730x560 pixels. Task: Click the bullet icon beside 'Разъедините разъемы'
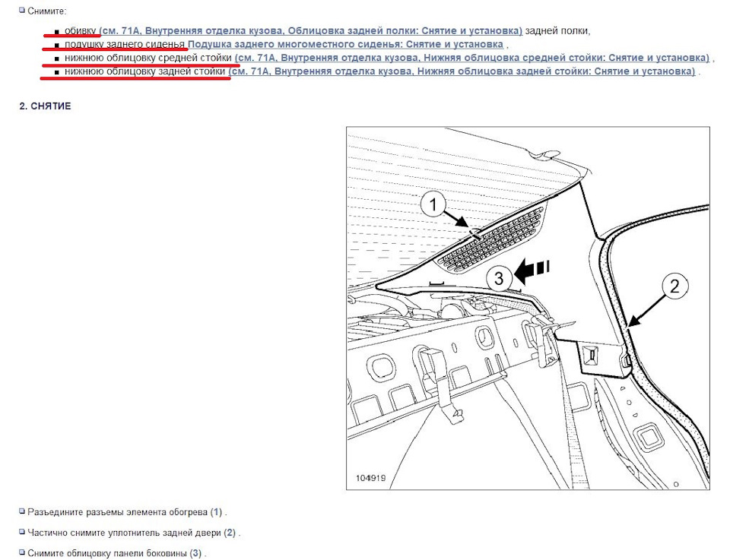coord(22,512)
